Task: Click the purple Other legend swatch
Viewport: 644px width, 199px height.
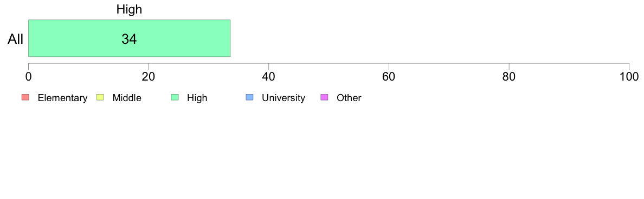Action: [324, 97]
